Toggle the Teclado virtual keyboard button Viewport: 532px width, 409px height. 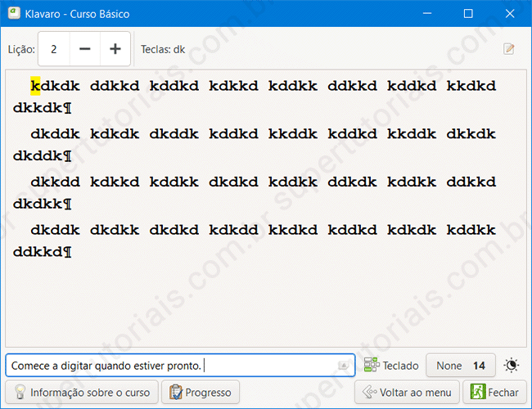coord(391,366)
